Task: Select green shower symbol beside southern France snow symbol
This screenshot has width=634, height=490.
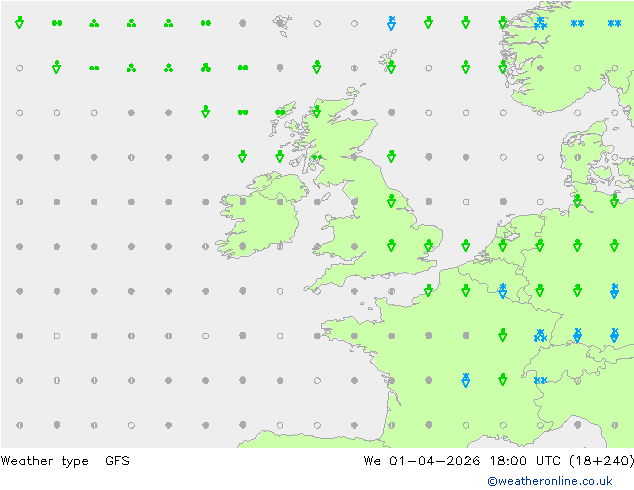Action: coord(502,380)
